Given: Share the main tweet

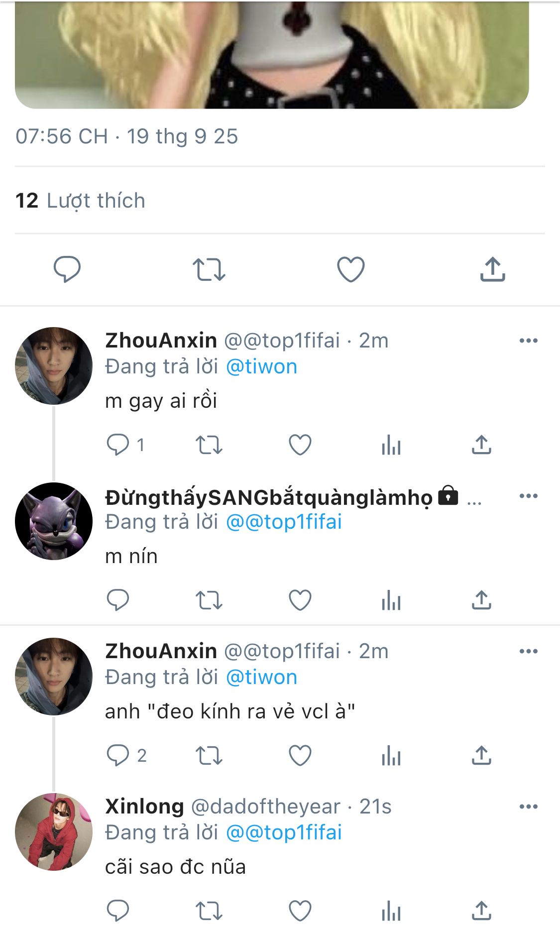Looking at the screenshot, I should pyautogui.click(x=492, y=269).
